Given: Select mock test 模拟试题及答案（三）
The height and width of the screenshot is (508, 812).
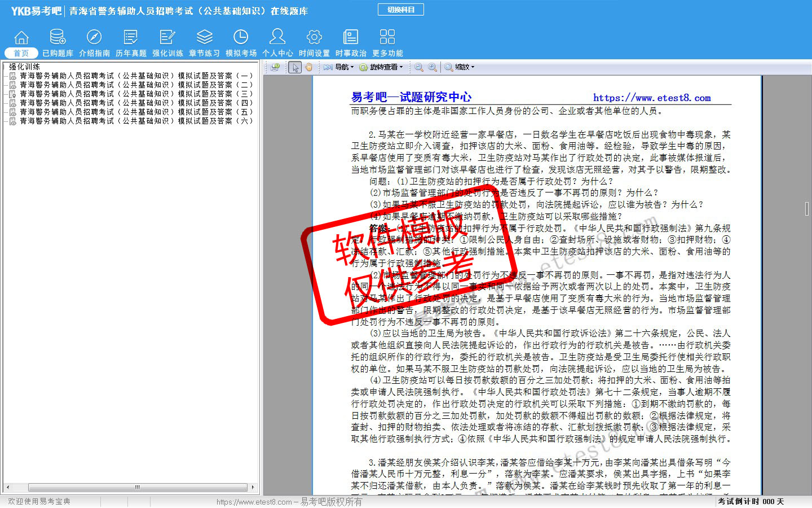Looking at the screenshot, I should coord(135,94).
